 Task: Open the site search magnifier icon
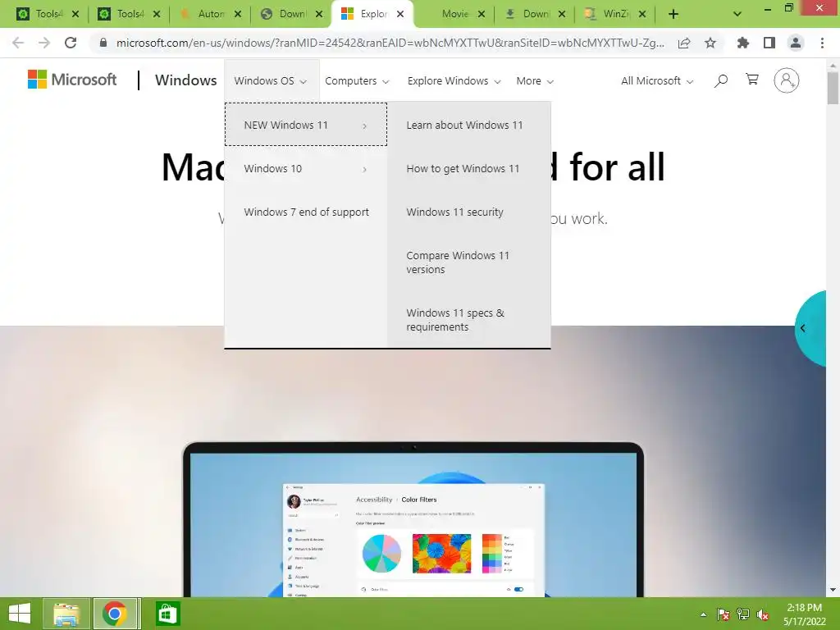[721, 80]
